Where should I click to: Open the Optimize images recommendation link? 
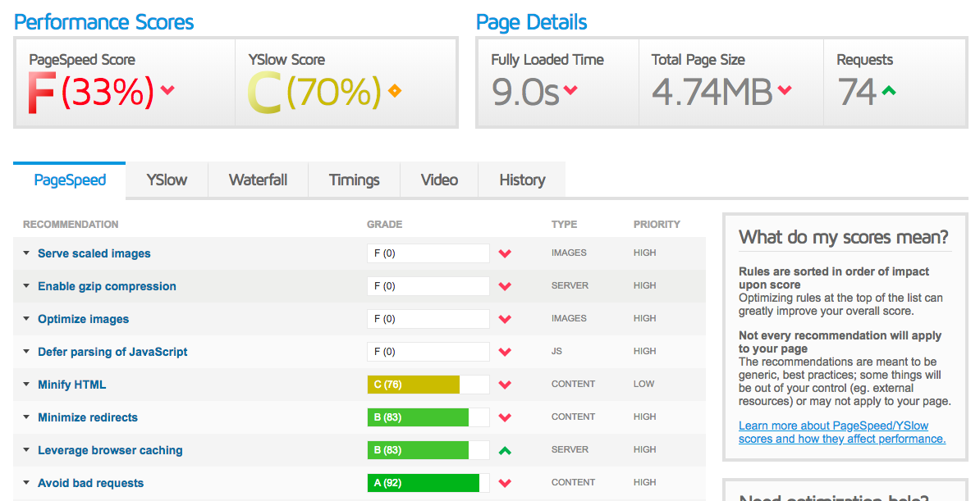83,319
